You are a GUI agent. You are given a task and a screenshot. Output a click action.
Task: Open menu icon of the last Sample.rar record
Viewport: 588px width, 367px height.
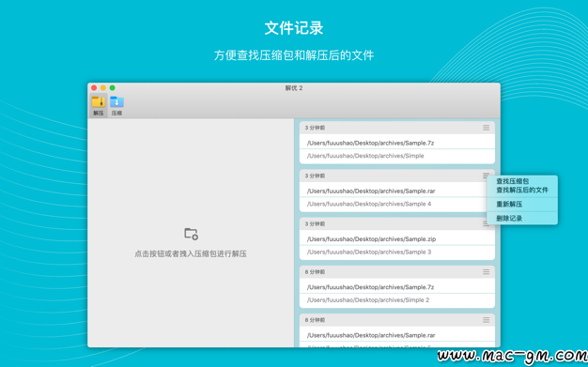point(486,320)
